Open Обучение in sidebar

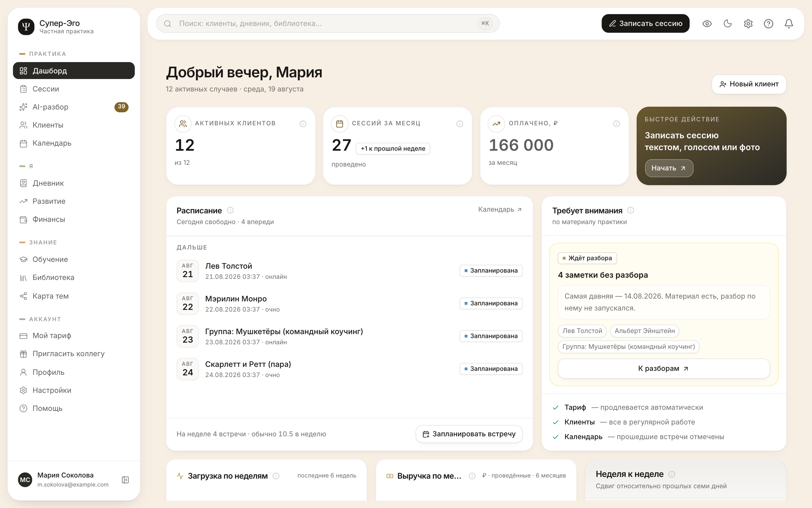[x=74, y=259]
